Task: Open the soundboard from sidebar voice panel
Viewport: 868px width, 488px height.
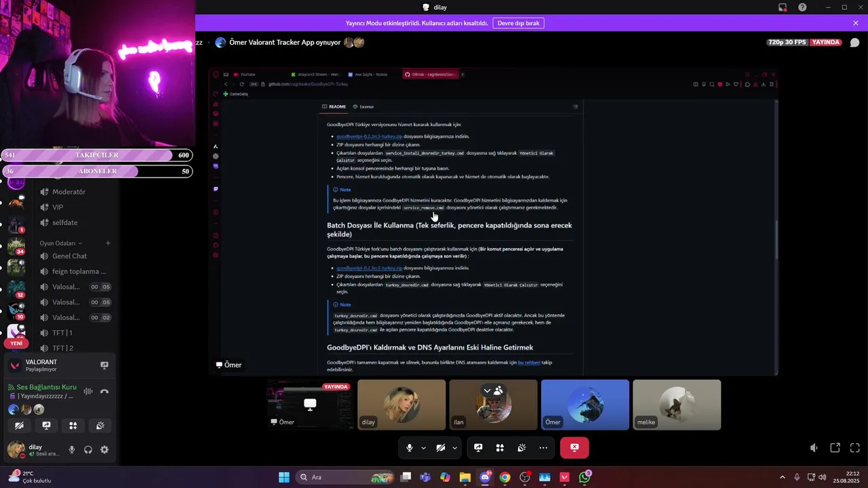Action: coord(100,426)
